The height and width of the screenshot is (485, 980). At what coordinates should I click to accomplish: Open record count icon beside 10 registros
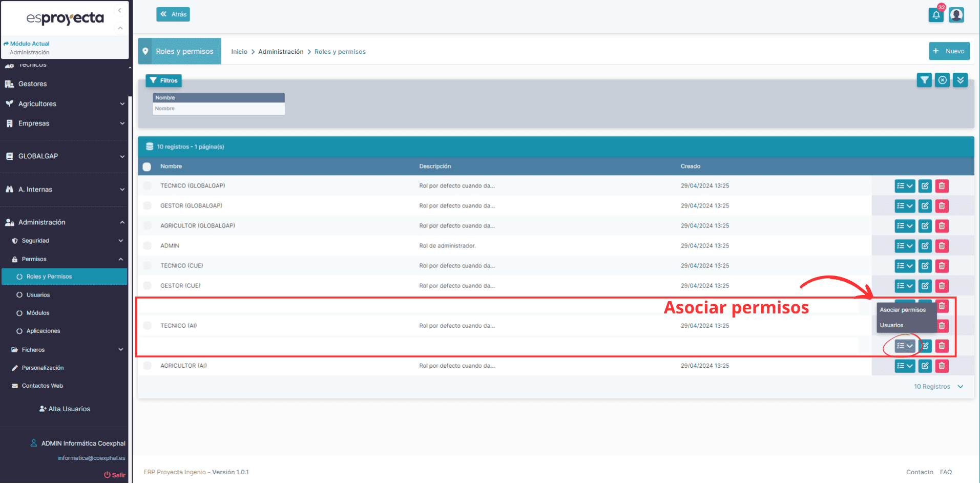point(149,146)
